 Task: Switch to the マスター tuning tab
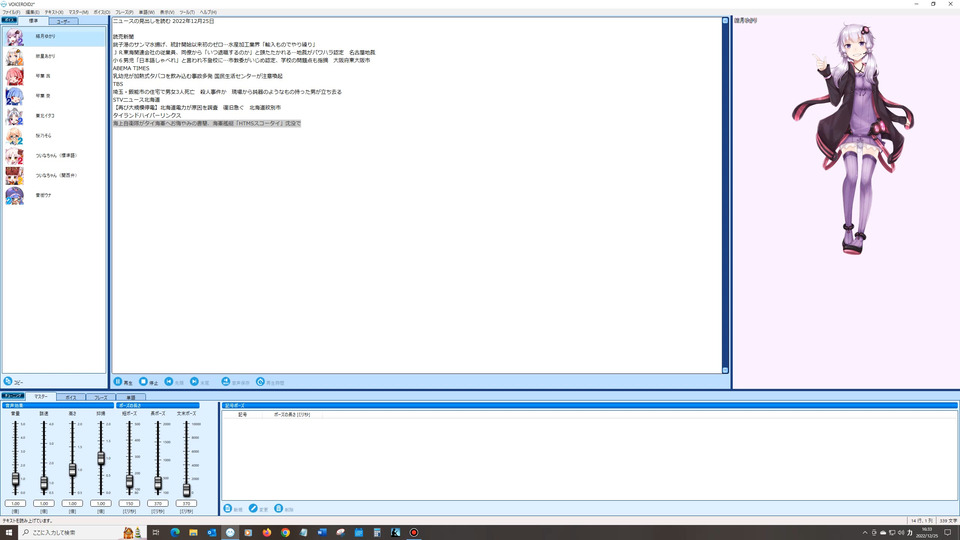click(x=41, y=397)
